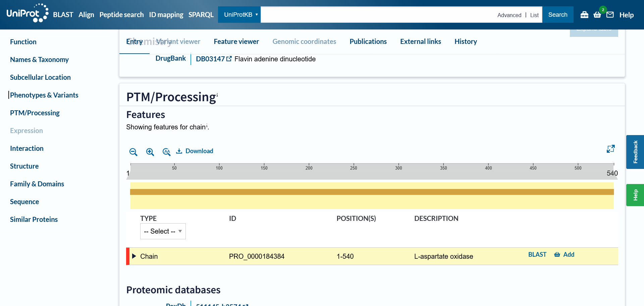Screen dimensions: 644x306
Task: Select the 1-540 position text
Action: [x=345, y=256]
